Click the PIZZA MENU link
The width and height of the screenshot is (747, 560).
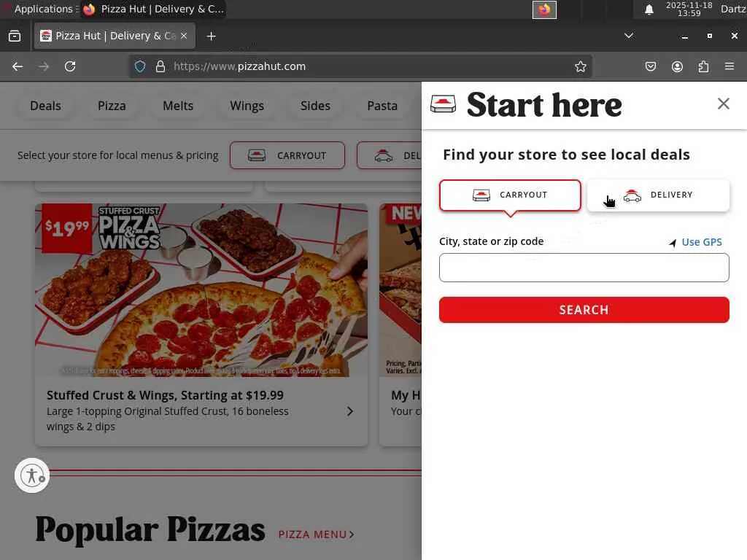(317, 534)
